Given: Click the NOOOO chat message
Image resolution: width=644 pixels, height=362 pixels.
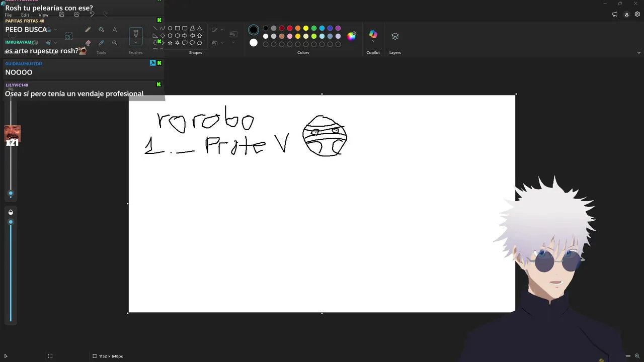Looking at the screenshot, I should (19, 72).
